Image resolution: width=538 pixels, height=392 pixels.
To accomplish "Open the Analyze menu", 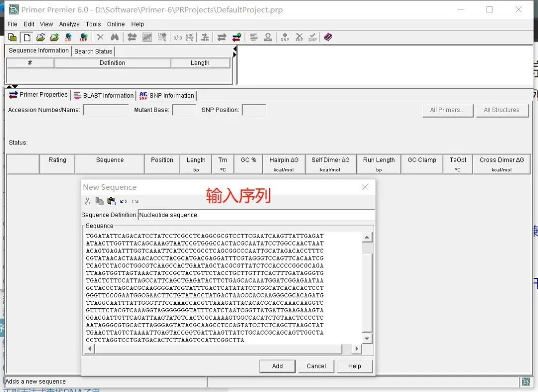I will (69, 24).
